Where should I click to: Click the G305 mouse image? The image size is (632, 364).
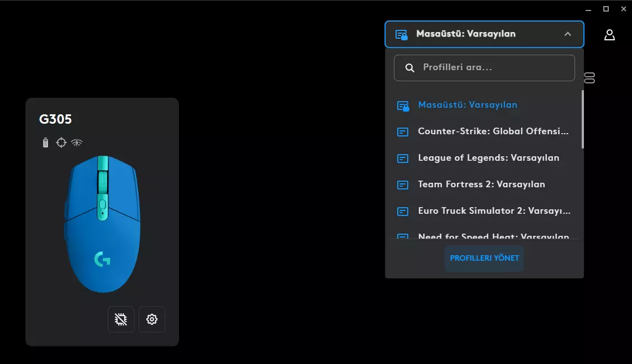[102, 224]
